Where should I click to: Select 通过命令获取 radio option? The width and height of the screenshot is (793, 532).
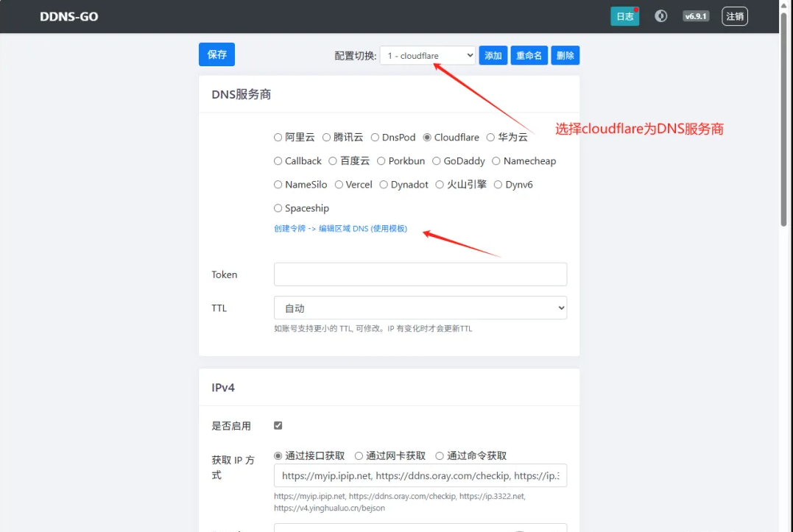(440, 455)
